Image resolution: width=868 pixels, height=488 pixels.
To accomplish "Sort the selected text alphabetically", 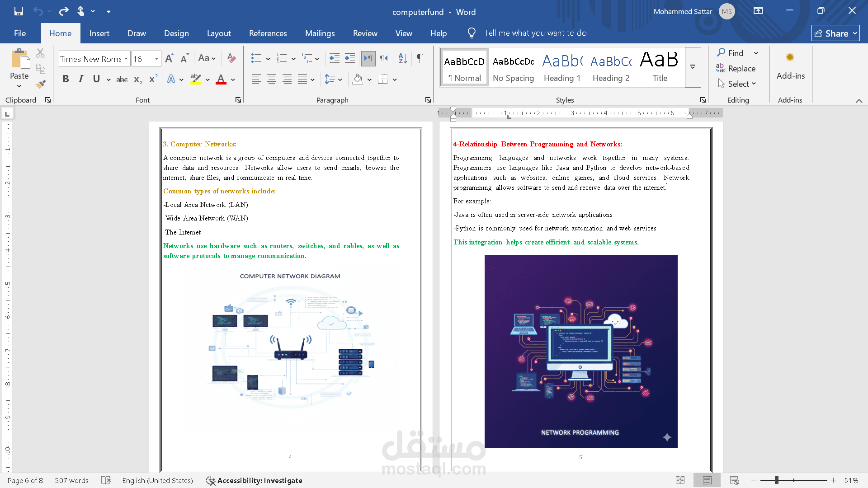I will click(x=402, y=58).
